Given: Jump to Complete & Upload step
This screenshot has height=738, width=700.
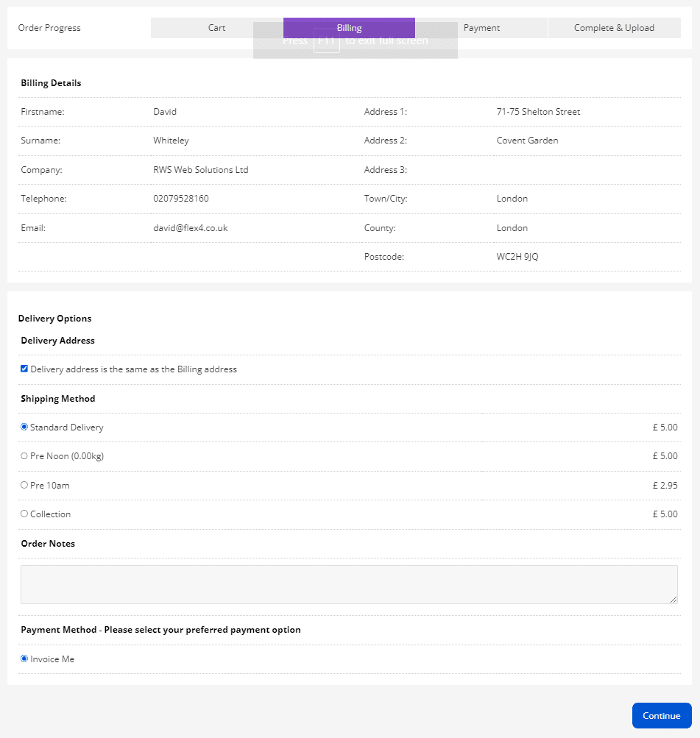Looking at the screenshot, I should [615, 28].
